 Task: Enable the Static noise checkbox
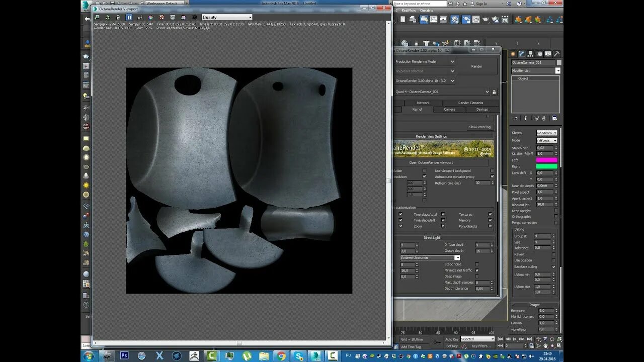pos(477,264)
